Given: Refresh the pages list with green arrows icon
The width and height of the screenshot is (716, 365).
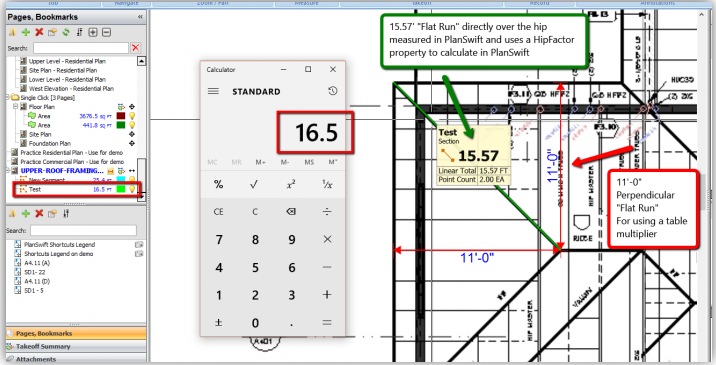Looking at the screenshot, I should pos(66,32).
